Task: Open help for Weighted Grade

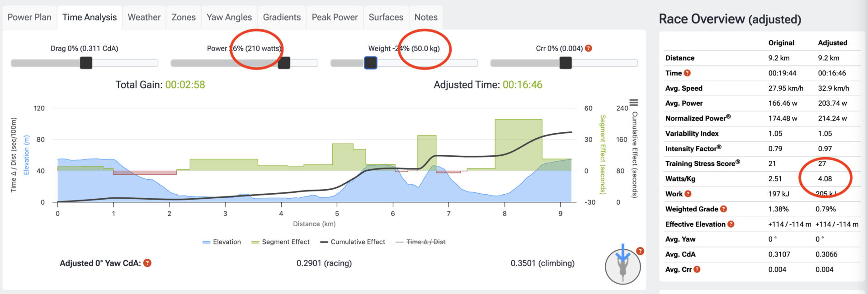Action: (x=723, y=209)
